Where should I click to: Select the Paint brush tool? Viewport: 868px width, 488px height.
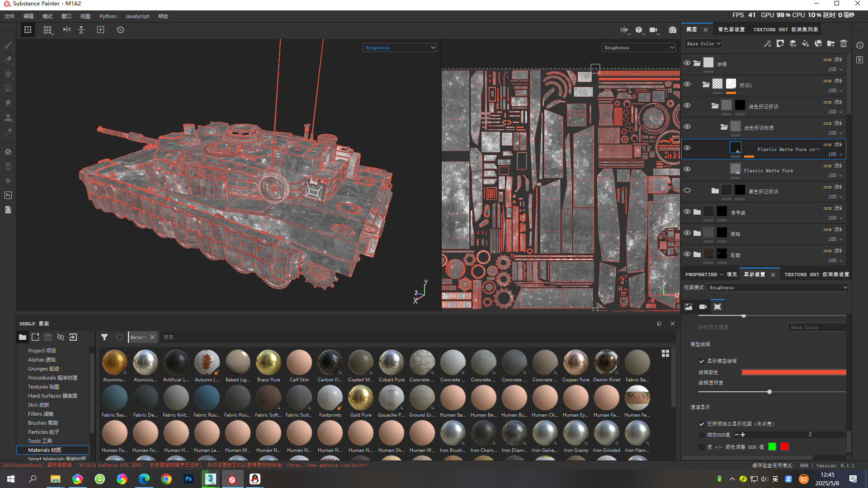pyautogui.click(x=8, y=45)
